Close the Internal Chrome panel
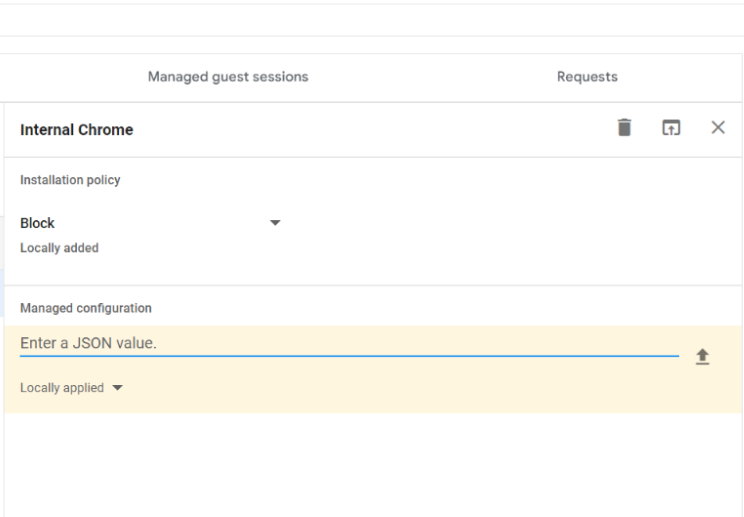Image resolution: width=744 pixels, height=517 pixels. [717, 128]
